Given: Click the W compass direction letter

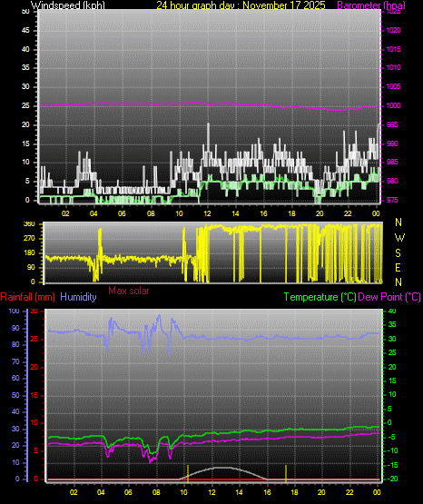Looking at the screenshot, I should click(399, 238).
